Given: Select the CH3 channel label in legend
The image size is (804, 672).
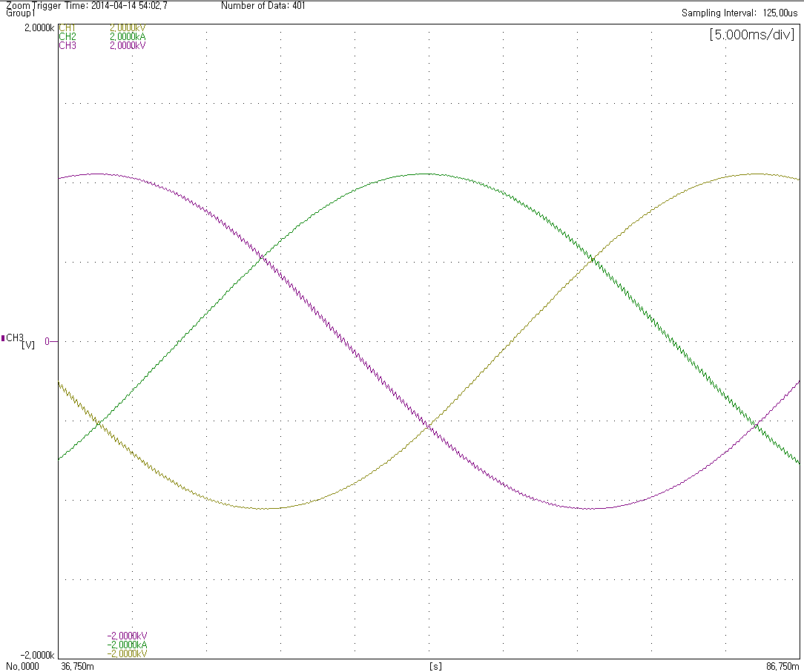Looking at the screenshot, I should pos(67,45).
